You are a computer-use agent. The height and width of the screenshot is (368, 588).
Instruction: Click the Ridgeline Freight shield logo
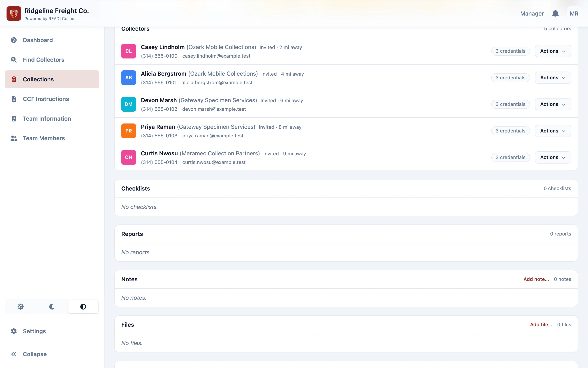coord(14,14)
